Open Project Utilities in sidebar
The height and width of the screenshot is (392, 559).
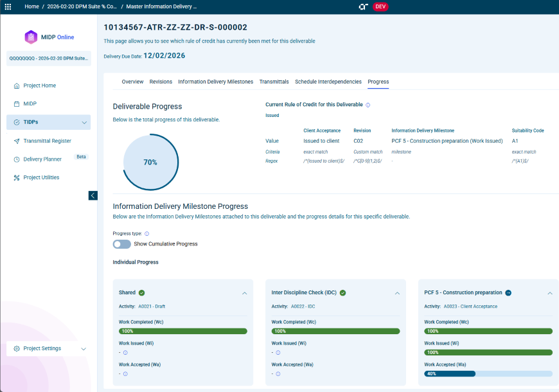tap(41, 177)
